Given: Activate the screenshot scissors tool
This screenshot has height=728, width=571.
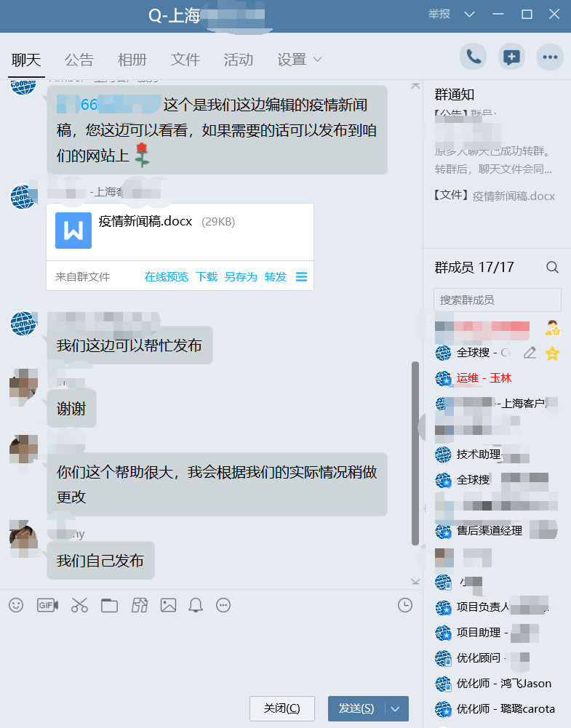Looking at the screenshot, I should click(79, 605).
